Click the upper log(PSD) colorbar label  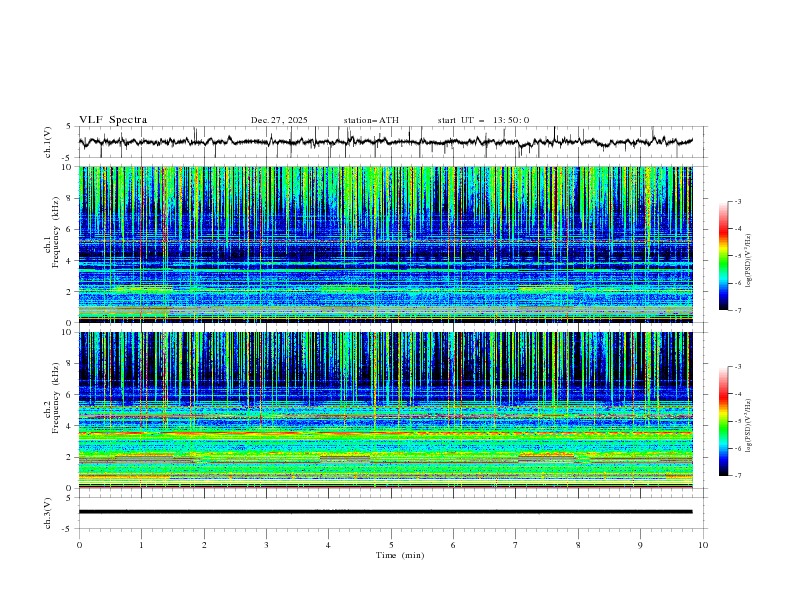[748, 256]
